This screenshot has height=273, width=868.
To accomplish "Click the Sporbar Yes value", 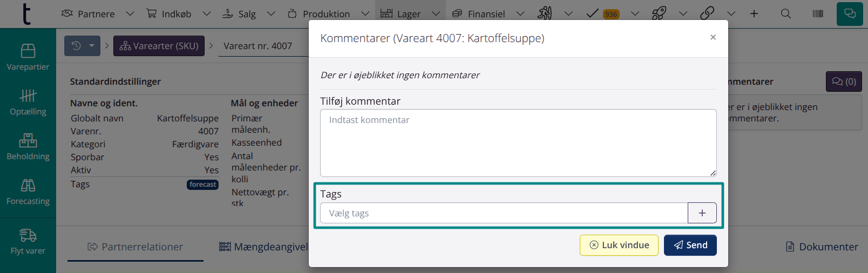I will 212,157.
